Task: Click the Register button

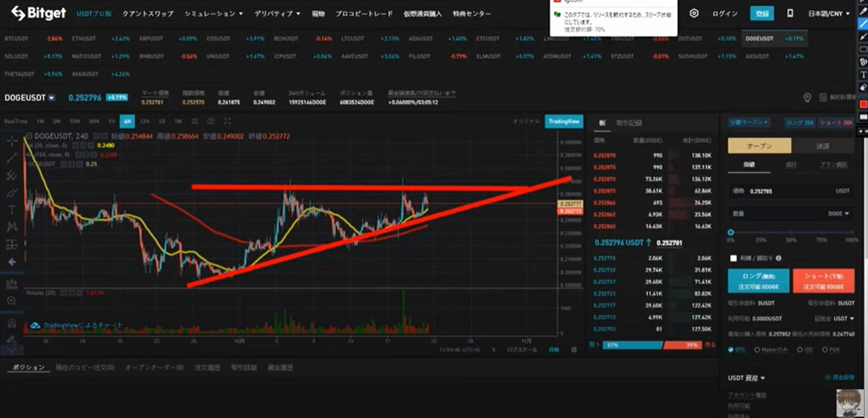Action: (762, 13)
